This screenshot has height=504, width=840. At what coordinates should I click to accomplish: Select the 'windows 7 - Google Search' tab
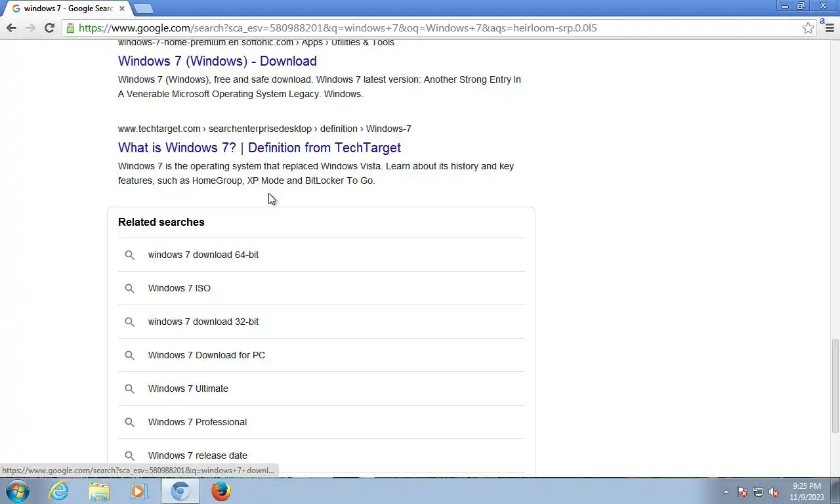pyautogui.click(x=68, y=9)
